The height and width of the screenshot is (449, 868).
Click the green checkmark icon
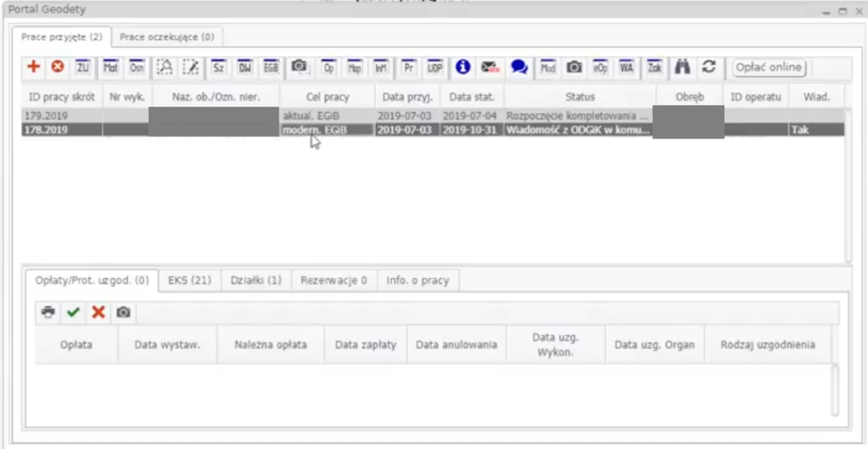click(73, 312)
